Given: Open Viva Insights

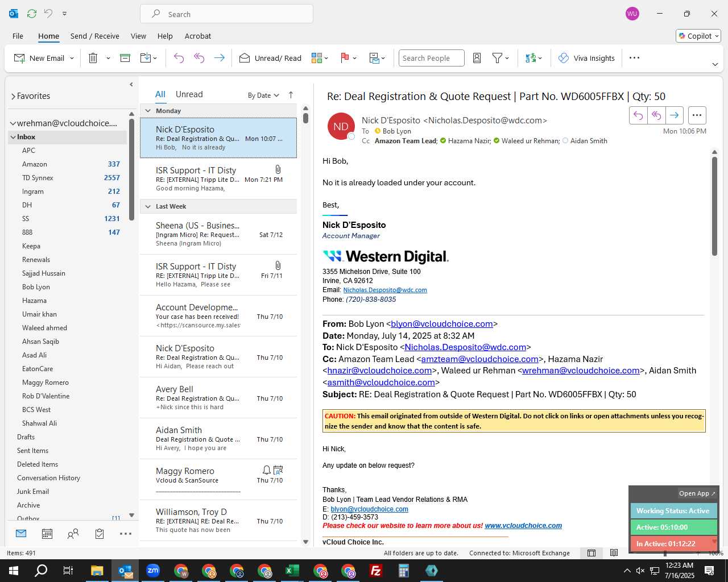Looking at the screenshot, I should (x=586, y=58).
